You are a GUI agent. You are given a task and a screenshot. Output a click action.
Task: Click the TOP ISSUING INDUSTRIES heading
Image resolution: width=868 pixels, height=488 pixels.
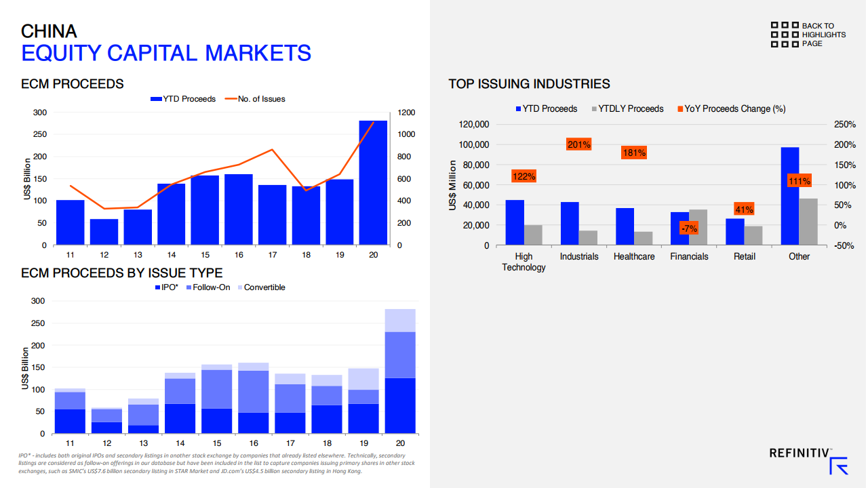point(529,84)
